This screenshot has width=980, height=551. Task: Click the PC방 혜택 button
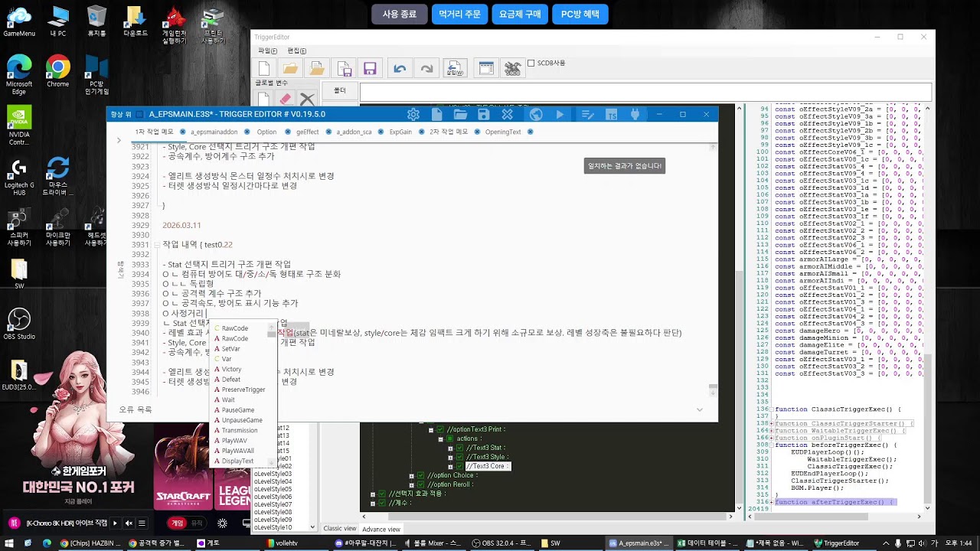tap(580, 14)
